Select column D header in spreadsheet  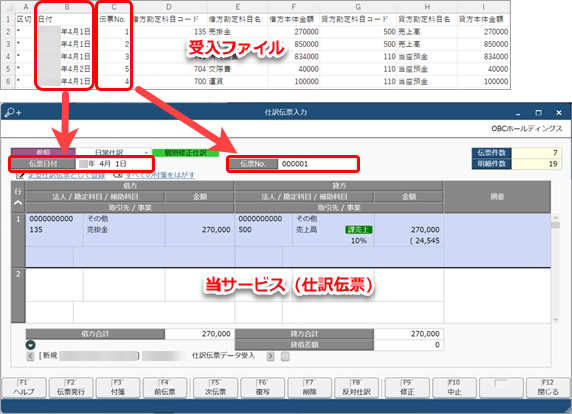(x=169, y=7)
